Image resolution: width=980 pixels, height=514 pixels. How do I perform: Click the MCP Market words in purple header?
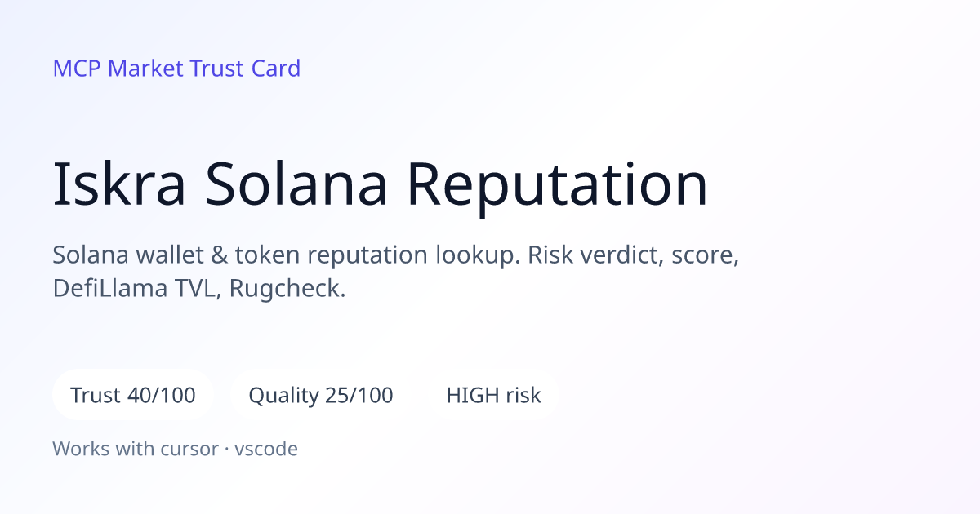click(x=118, y=69)
